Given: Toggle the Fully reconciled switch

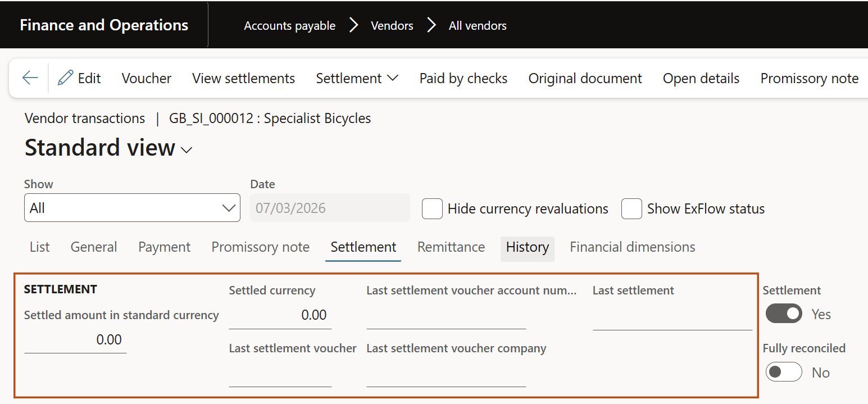Looking at the screenshot, I should [784, 372].
